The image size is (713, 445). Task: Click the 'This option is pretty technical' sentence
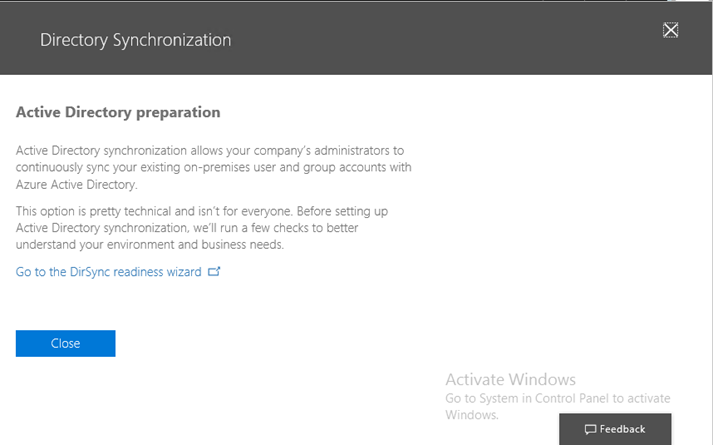(x=202, y=211)
